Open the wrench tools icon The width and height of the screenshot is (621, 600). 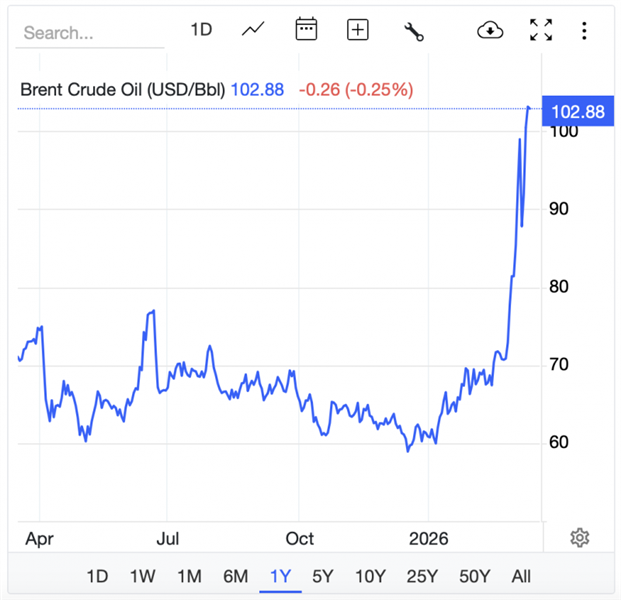coord(414,31)
